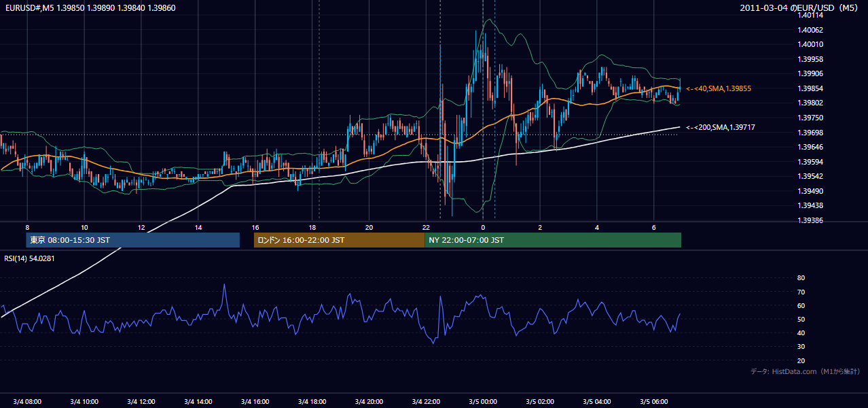The width and height of the screenshot is (868, 408).
Task: Click RSI scale level 70
Action: tap(801, 292)
